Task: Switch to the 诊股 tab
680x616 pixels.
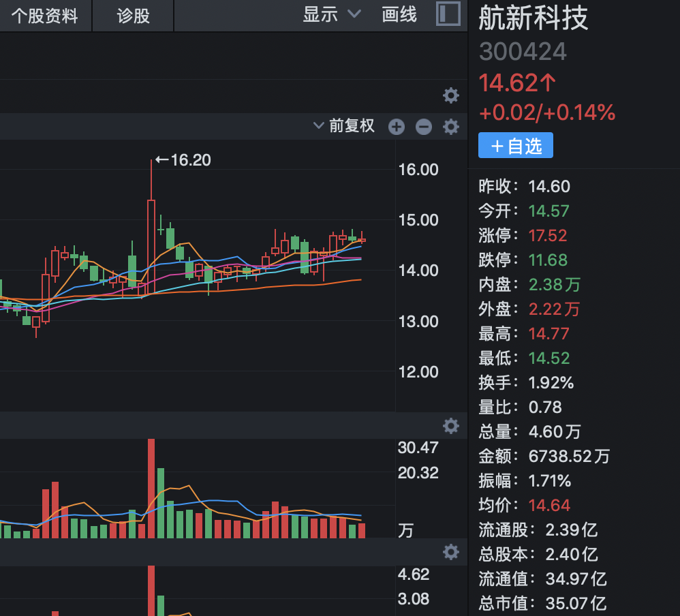Action: tap(134, 16)
